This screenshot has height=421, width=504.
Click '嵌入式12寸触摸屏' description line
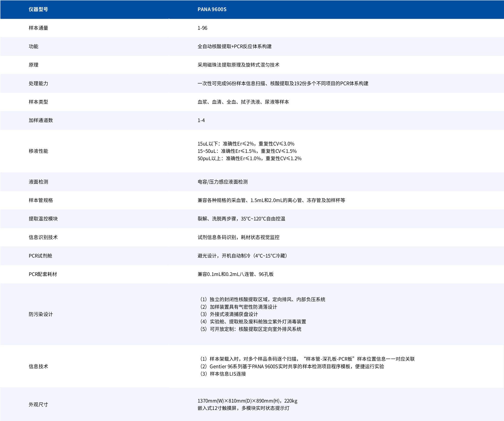point(243,408)
